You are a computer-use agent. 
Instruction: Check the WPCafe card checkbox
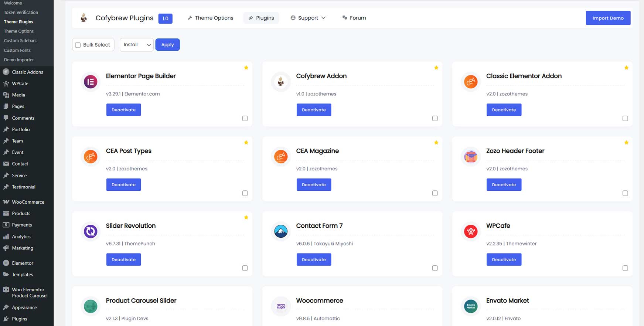coord(625,268)
